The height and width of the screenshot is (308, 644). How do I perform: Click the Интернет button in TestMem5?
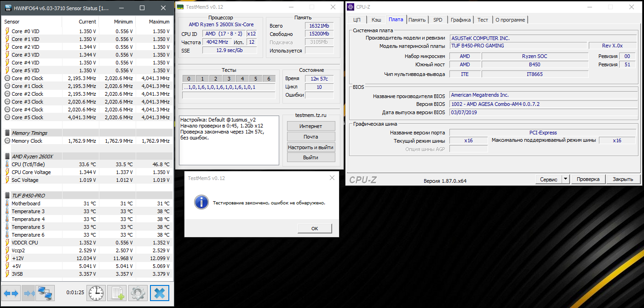pos(311,126)
